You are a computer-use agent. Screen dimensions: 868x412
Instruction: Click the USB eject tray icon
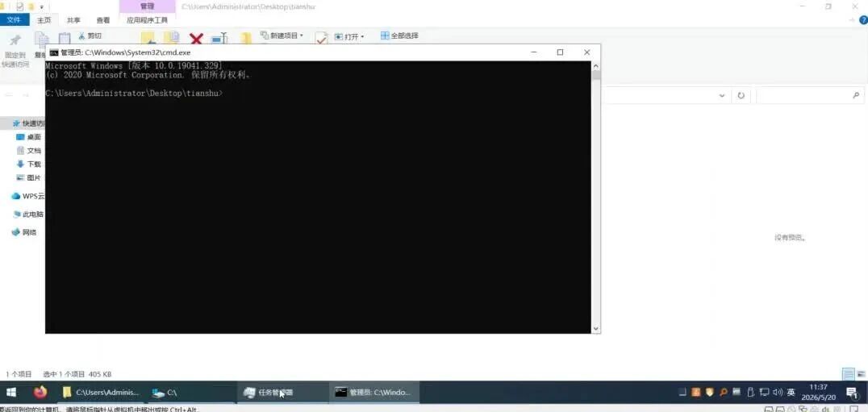click(751, 393)
